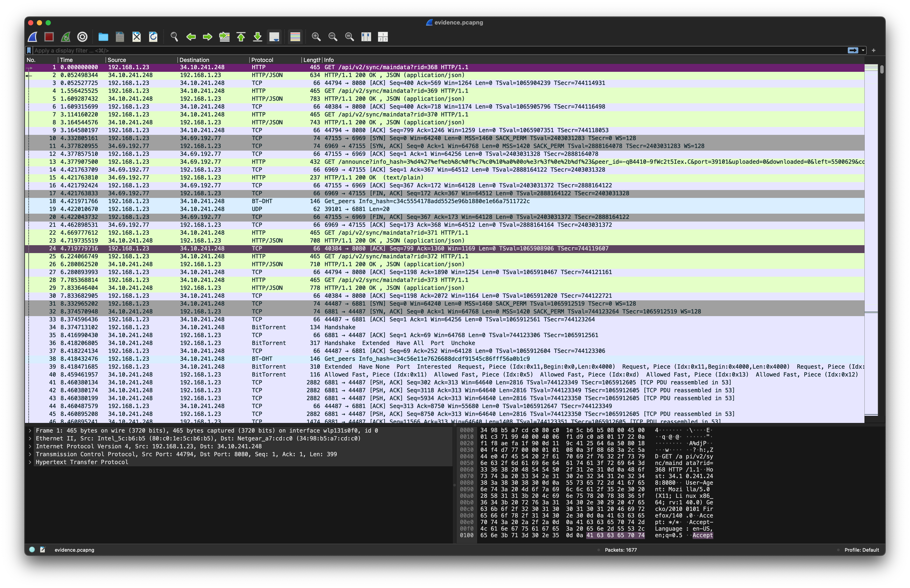Viewport: 910px width, 588px height.
Task: Click the blue shark fin start capture icon
Action: tap(33, 37)
